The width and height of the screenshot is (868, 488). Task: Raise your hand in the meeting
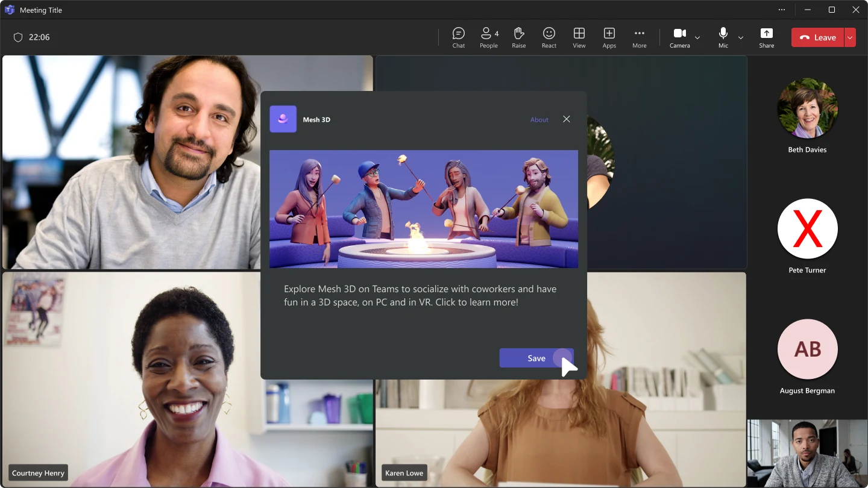coord(519,37)
